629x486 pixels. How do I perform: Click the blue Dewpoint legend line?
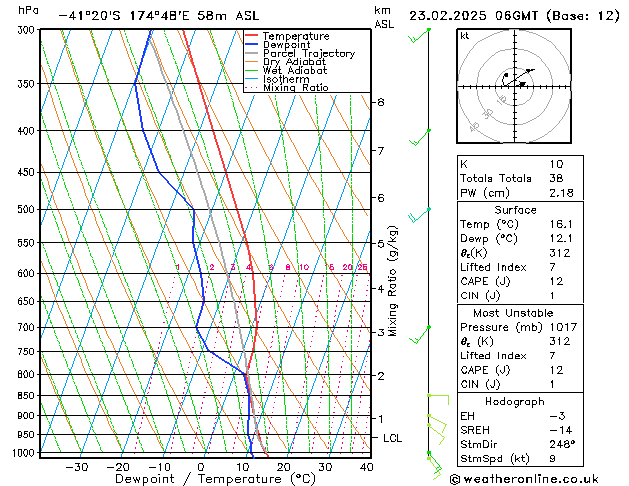coord(251,45)
